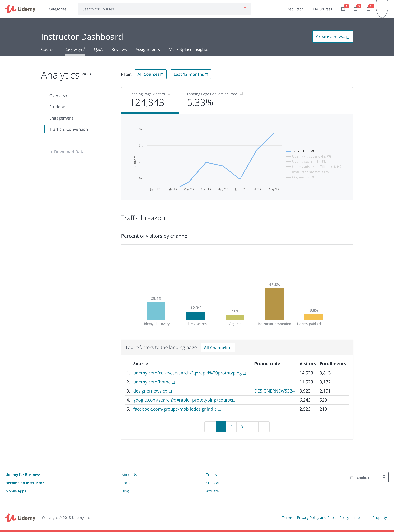Toggle Instructor promo 3.6% legend entry

pyautogui.click(x=308, y=172)
